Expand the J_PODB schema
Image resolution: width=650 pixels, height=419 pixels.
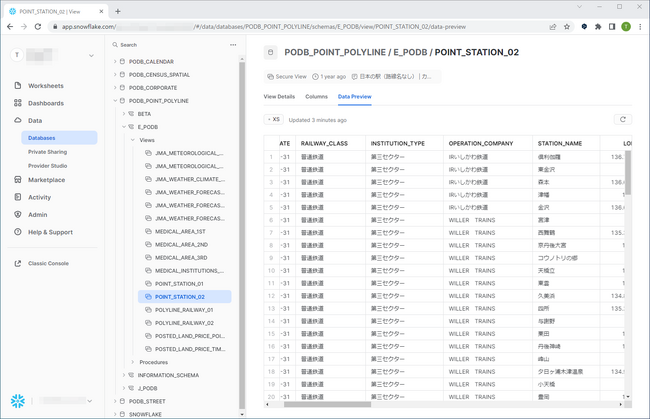click(124, 388)
